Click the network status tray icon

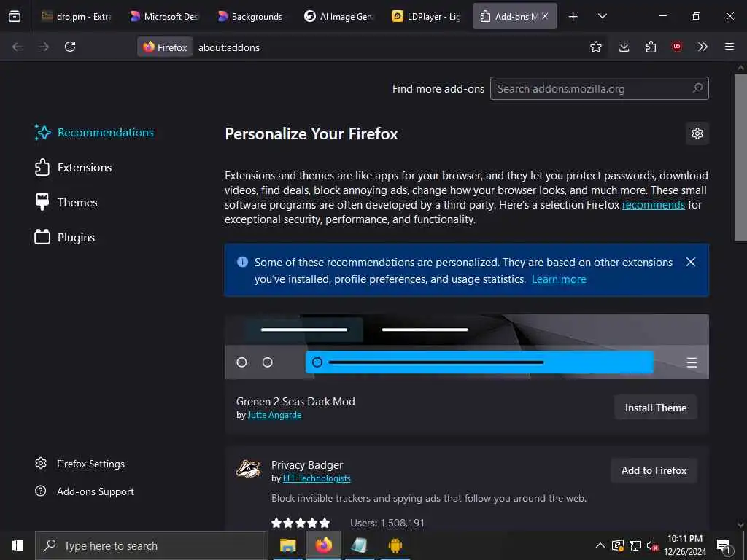[635, 545]
